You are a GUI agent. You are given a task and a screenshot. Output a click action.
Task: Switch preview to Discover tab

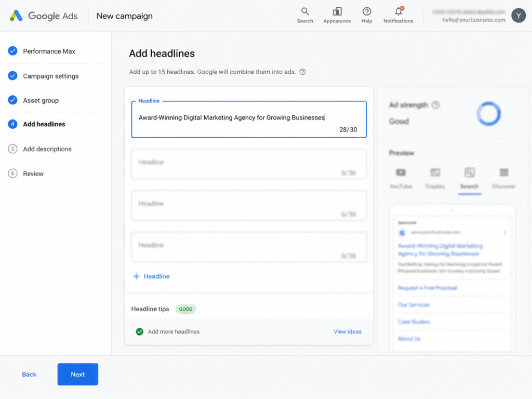coord(504,179)
